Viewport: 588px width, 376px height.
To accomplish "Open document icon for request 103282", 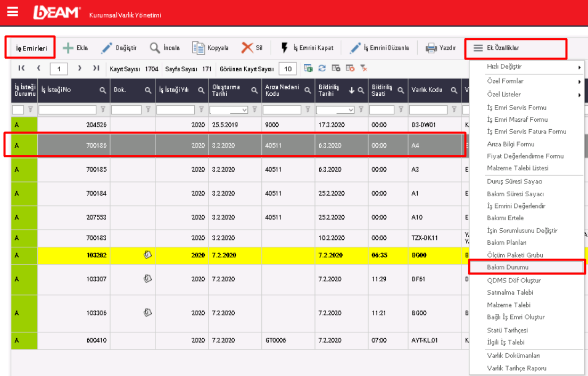I will coord(148,255).
